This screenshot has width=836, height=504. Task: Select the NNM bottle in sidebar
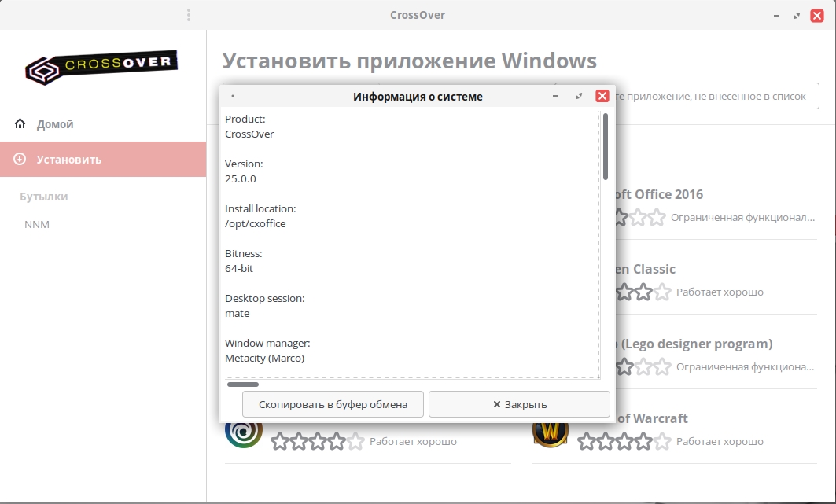tap(37, 225)
